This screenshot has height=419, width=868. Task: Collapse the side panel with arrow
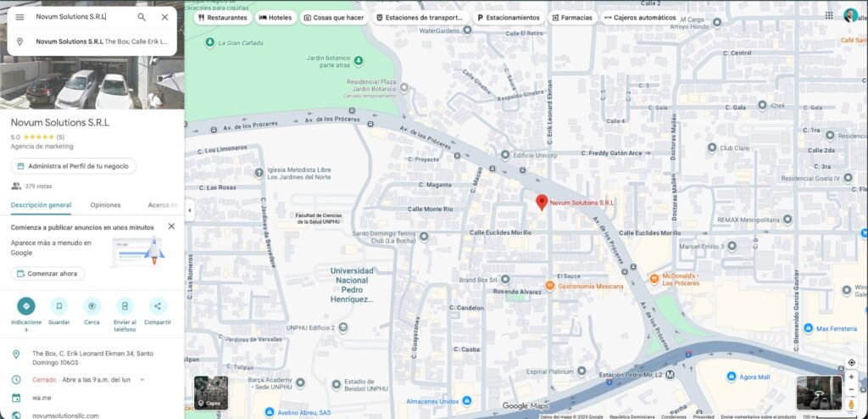point(189,210)
